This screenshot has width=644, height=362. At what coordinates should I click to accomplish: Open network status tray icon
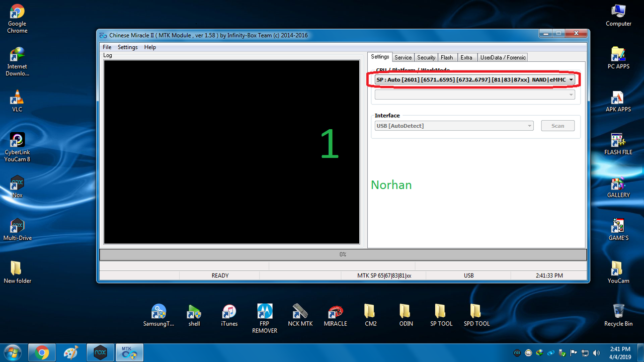click(x=585, y=353)
